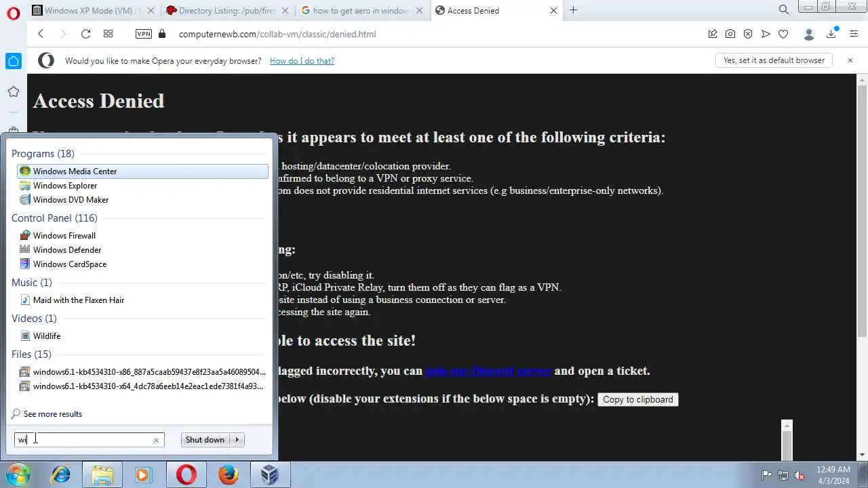868x488 pixels.
Task: Click the send to My Flow icon
Action: coord(766,34)
